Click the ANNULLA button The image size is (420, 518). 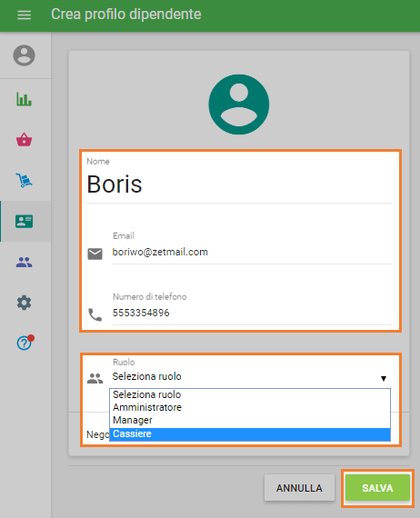click(x=299, y=488)
